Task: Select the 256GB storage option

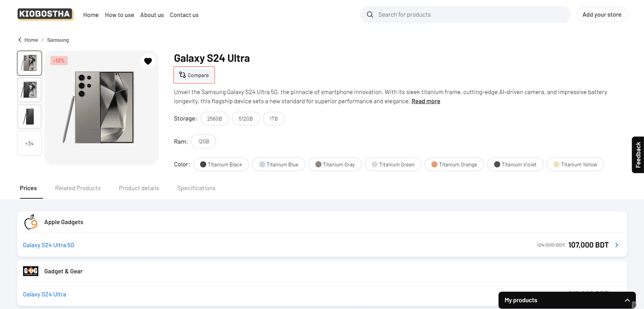Action: [214, 119]
